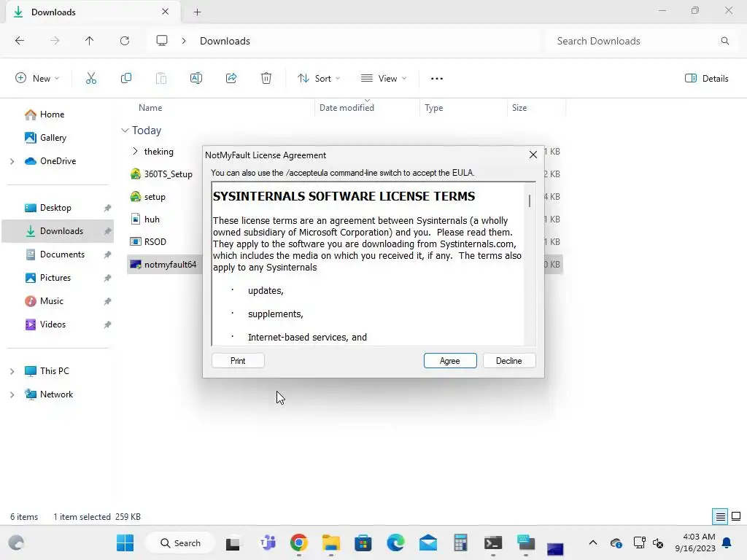The image size is (747, 560).
Task: Open the Sort dropdown
Action: pyautogui.click(x=318, y=78)
